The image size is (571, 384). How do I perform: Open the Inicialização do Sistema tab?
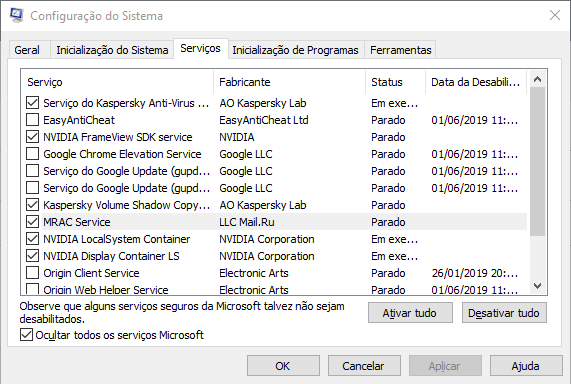tap(112, 50)
